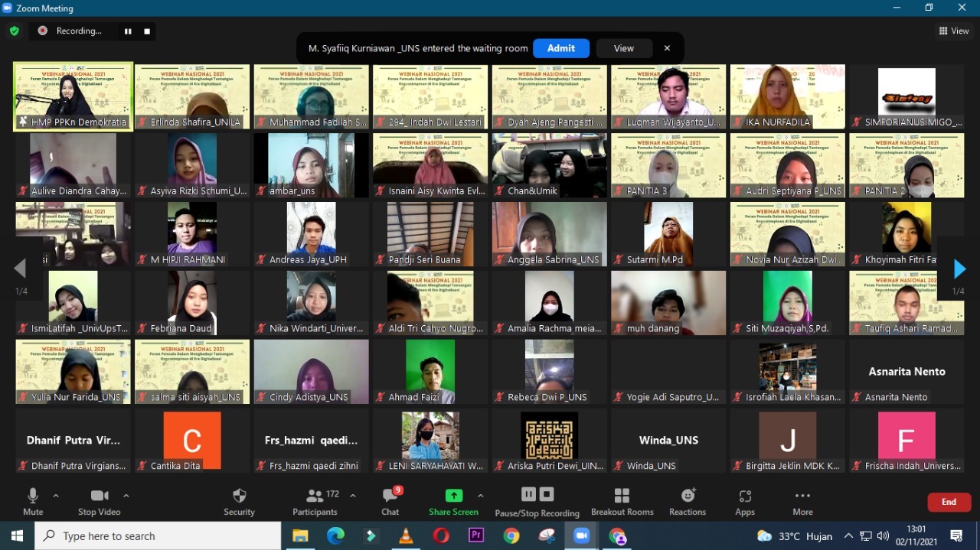Go to next page of participants
Screen dimensions: 980x550
(x=959, y=268)
